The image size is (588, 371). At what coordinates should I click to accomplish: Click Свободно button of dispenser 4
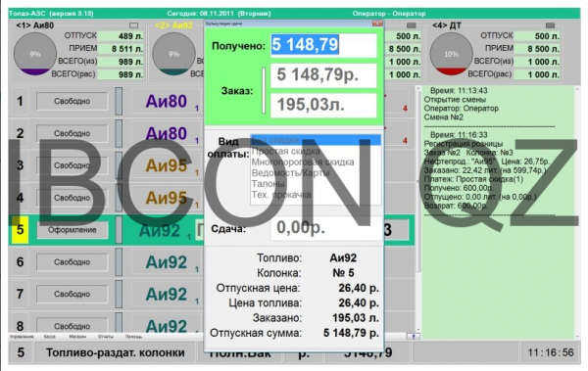(x=72, y=198)
